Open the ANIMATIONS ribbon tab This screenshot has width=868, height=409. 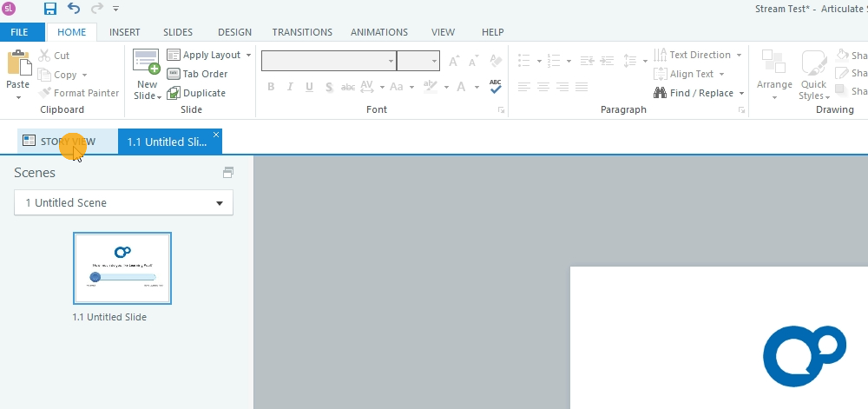tap(378, 32)
